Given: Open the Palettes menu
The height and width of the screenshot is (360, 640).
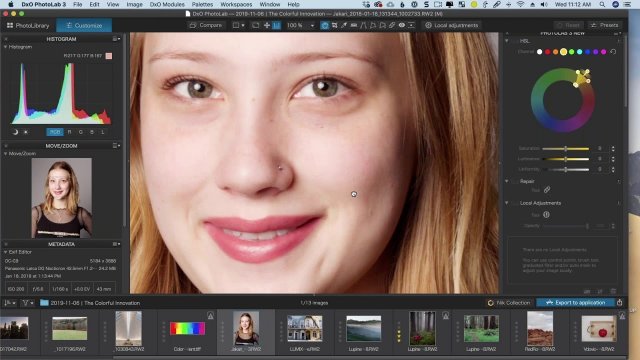Looking at the screenshot, I should pyautogui.click(x=202, y=4).
